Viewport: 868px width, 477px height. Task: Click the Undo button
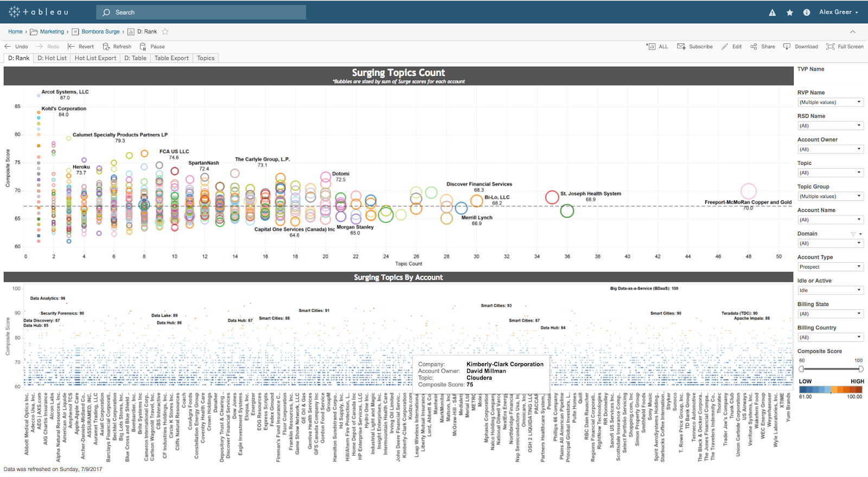point(16,47)
